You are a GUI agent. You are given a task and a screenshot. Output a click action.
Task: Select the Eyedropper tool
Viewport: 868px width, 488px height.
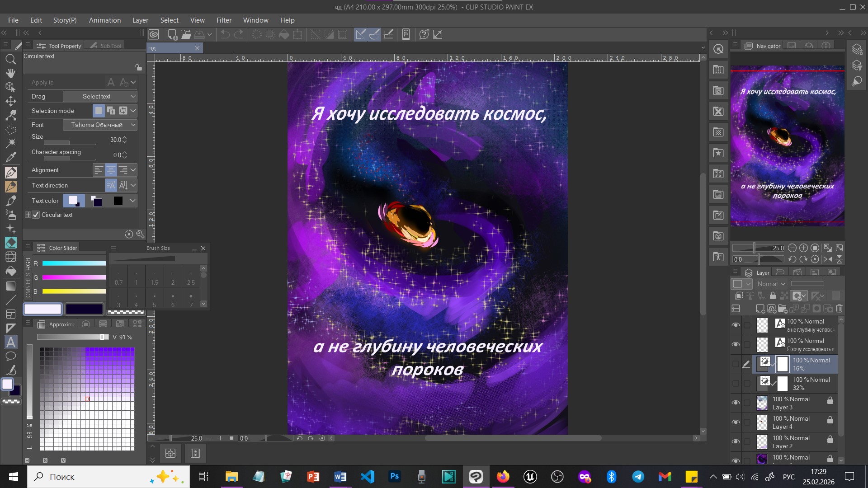tap(11, 157)
